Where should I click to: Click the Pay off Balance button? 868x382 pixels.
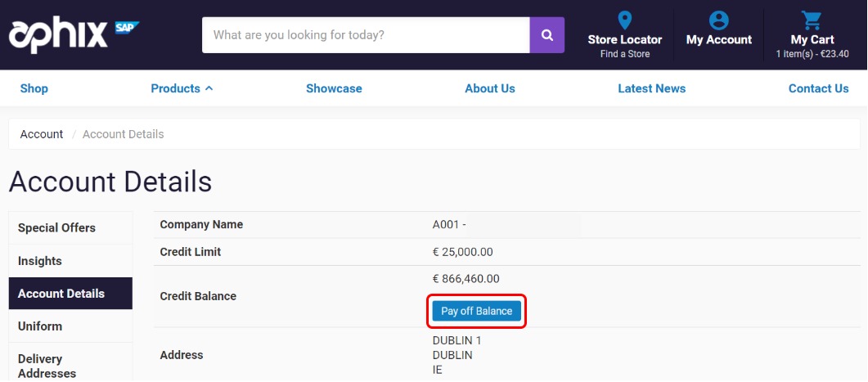(476, 311)
